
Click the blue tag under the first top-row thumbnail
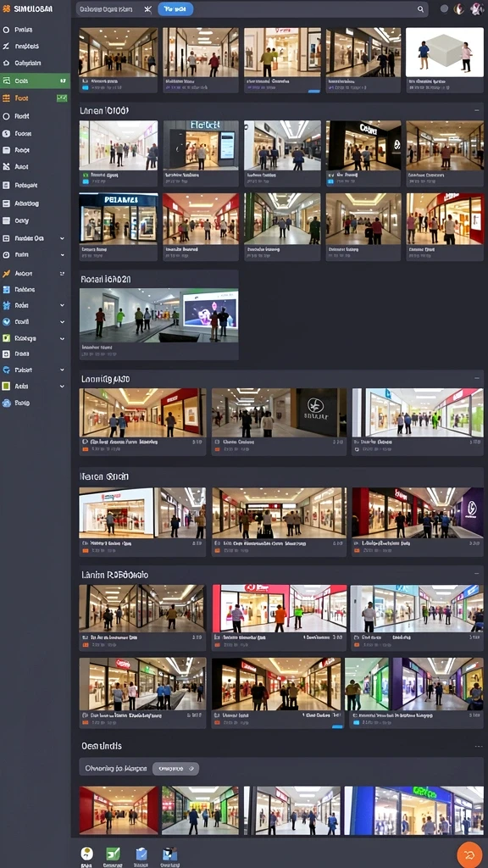85,87
